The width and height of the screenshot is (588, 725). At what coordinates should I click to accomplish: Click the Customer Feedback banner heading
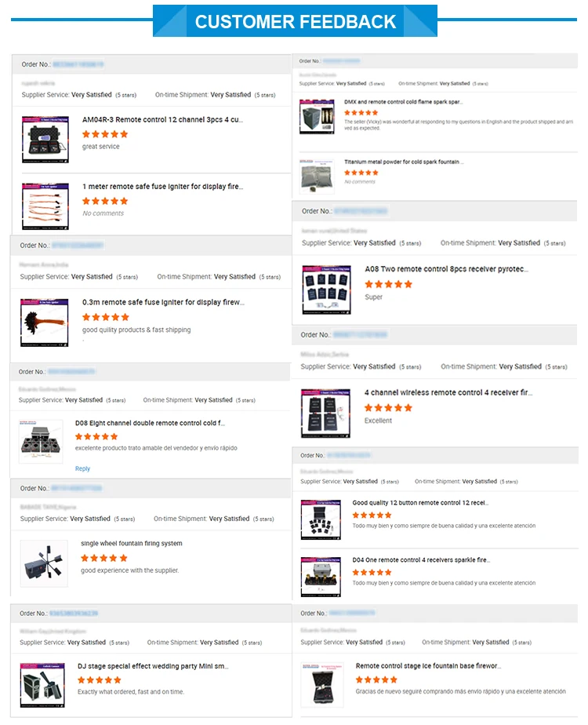(x=295, y=21)
